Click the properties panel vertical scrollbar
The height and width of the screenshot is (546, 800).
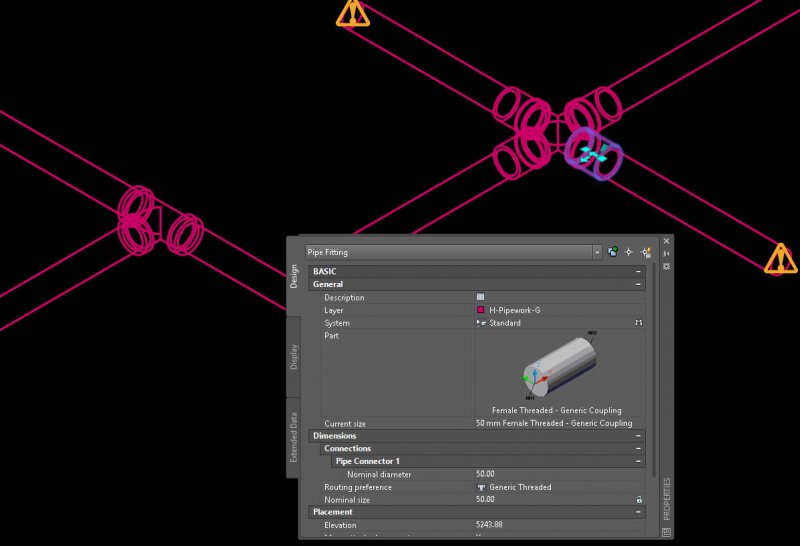click(652, 371)
